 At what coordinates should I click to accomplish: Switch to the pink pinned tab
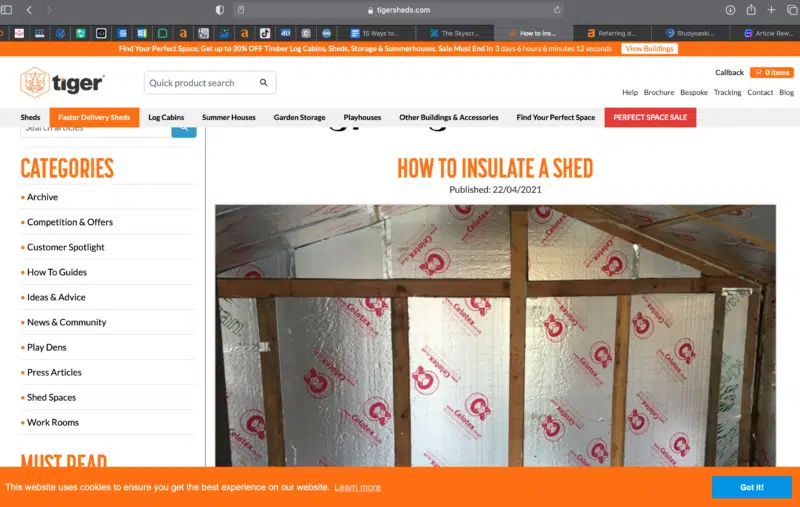19,33
